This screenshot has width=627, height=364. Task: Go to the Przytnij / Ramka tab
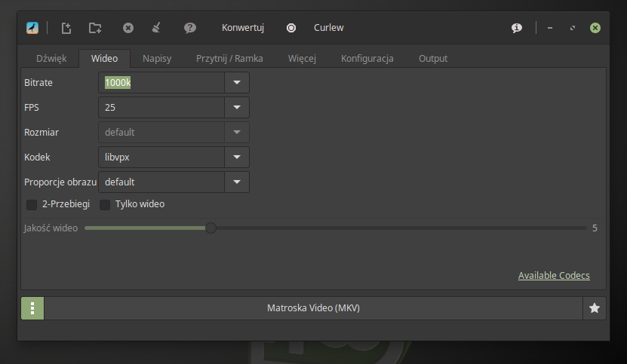coord(229,58)
